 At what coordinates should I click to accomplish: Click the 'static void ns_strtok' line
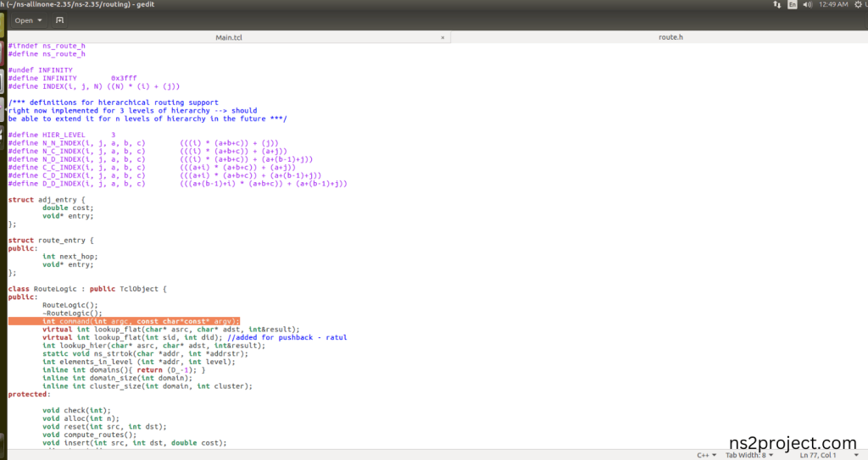coord(146,354)
